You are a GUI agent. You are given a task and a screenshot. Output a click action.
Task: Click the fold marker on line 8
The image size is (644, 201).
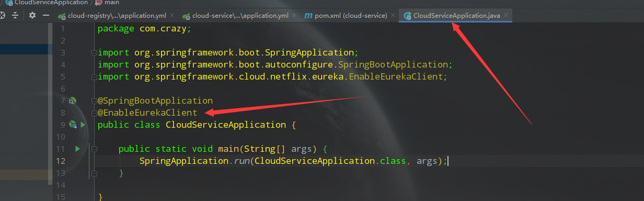[94, 113]
